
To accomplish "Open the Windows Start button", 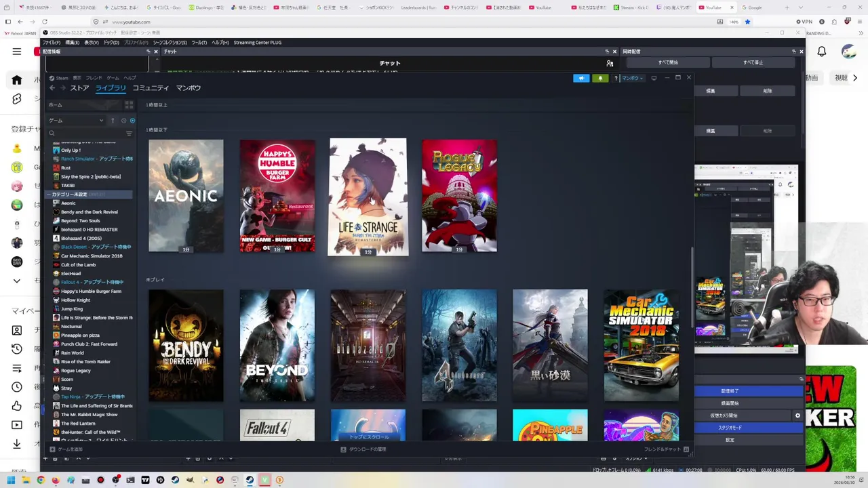I will (11, 480).
